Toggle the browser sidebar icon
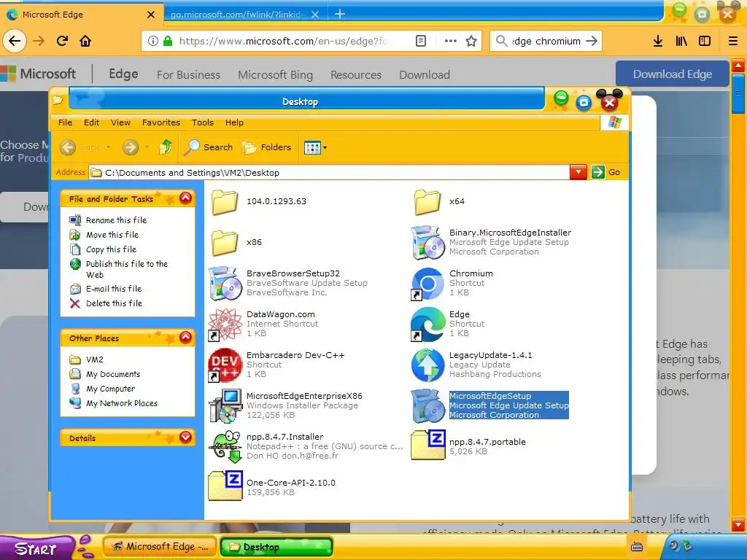This screenshot has width=747, height=560. (x=705, y=41)
